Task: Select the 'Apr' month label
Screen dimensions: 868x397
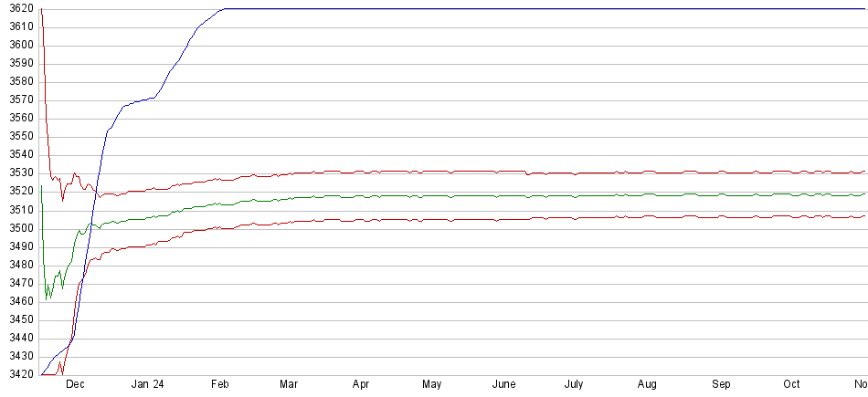Action: [x=361, y=385]
